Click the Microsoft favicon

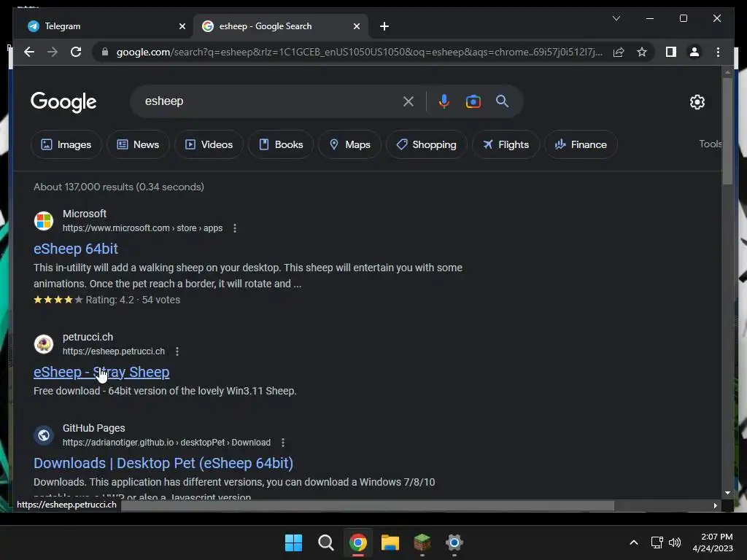(x=44, y=221)
